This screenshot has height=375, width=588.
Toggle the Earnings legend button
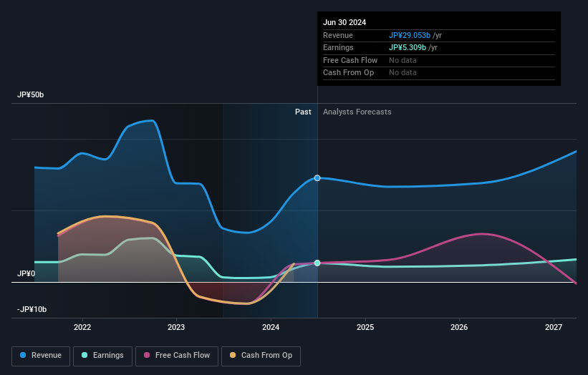pos(102,356)
